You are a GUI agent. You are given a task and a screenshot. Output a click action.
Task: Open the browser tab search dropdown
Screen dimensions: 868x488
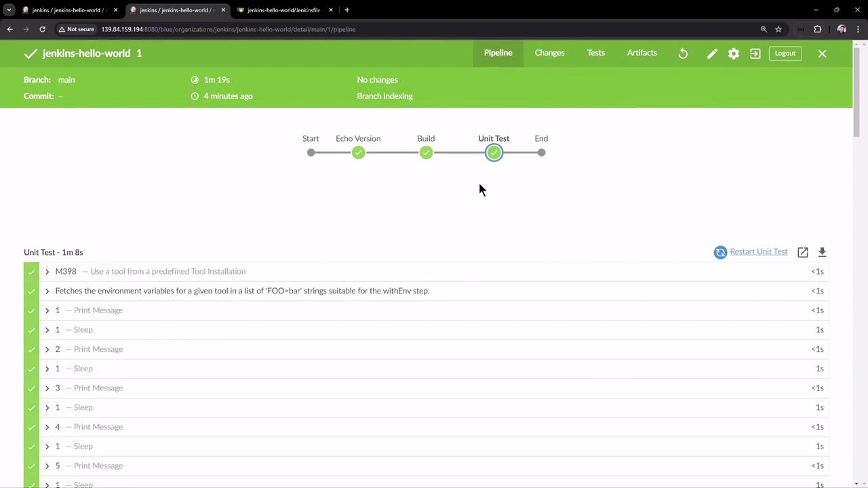click(9, 10)
